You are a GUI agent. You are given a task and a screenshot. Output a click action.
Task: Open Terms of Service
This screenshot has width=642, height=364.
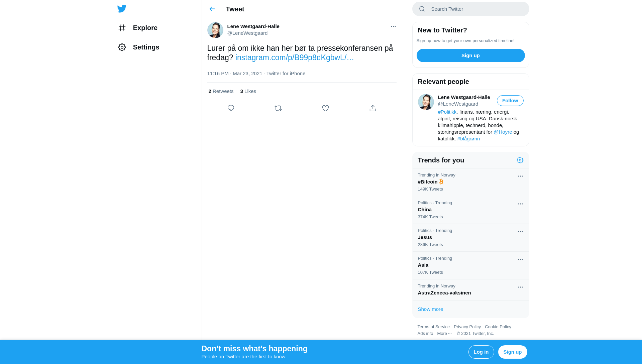433,327
